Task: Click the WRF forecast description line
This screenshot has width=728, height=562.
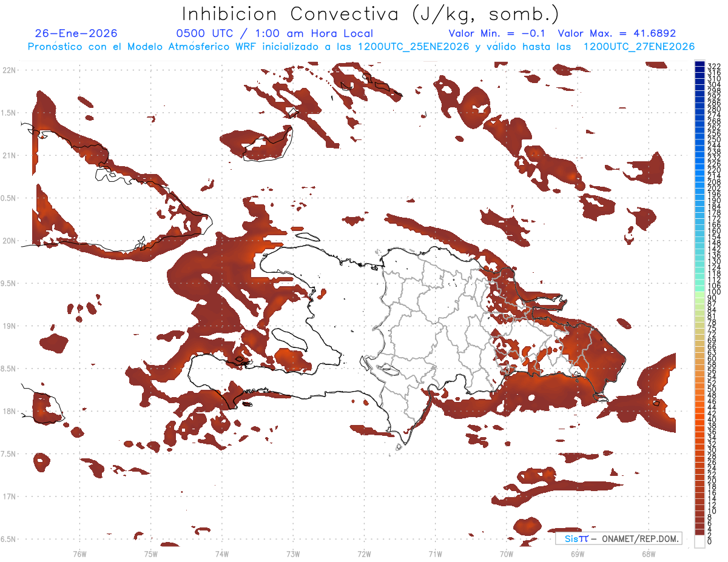Action: coord(361,47)
